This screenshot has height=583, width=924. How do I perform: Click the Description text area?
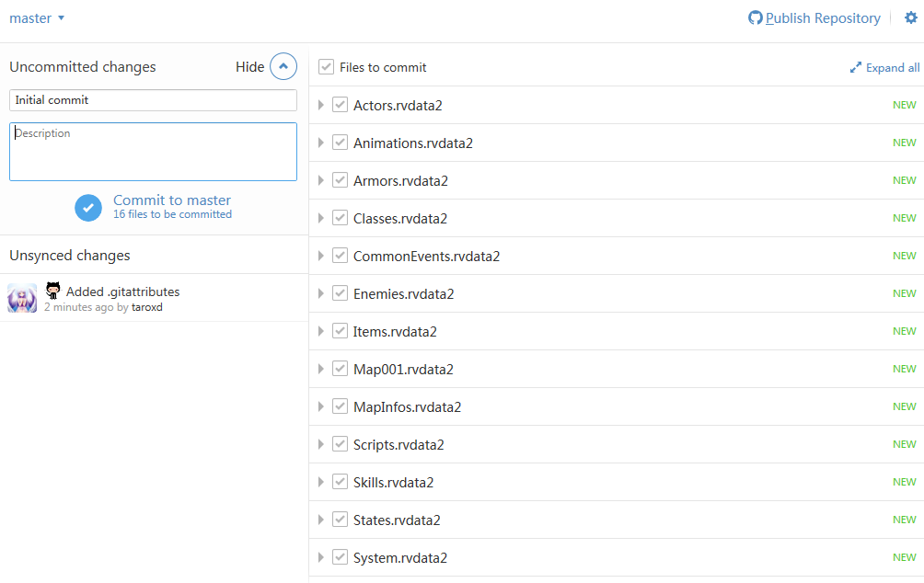(153, 152)
